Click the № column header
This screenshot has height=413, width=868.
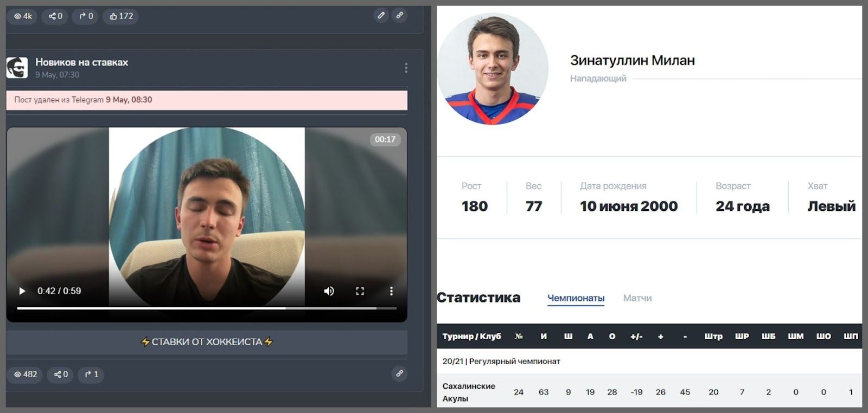click(519, 337)
